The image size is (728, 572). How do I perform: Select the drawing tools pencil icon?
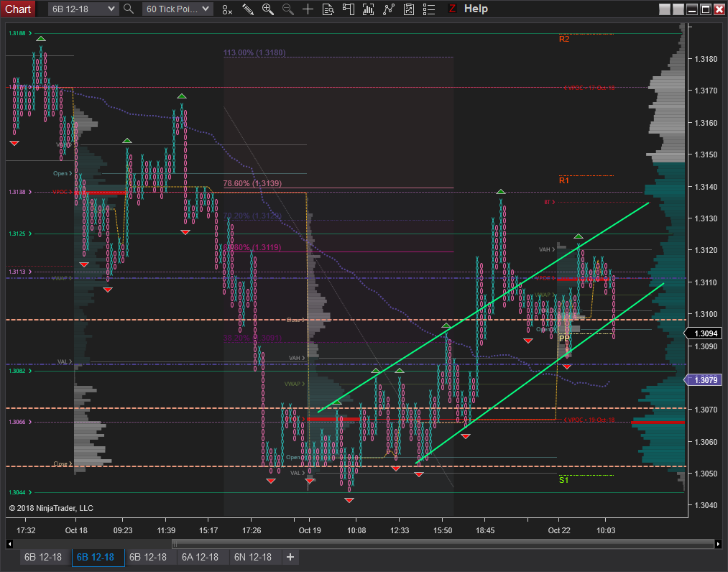pyautogui.click(x=247, y=9)
